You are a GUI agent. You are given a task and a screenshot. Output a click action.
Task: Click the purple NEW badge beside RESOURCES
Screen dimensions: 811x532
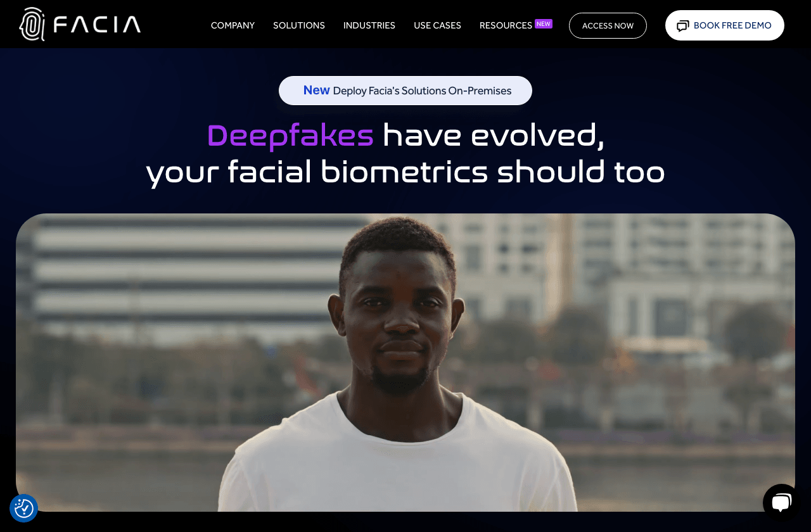tap(544, 24)
